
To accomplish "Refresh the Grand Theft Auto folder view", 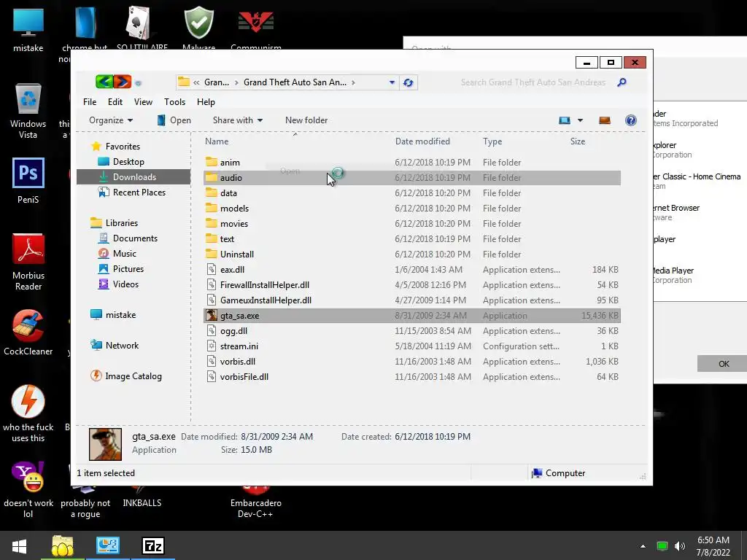I will (x=409, y=82).
